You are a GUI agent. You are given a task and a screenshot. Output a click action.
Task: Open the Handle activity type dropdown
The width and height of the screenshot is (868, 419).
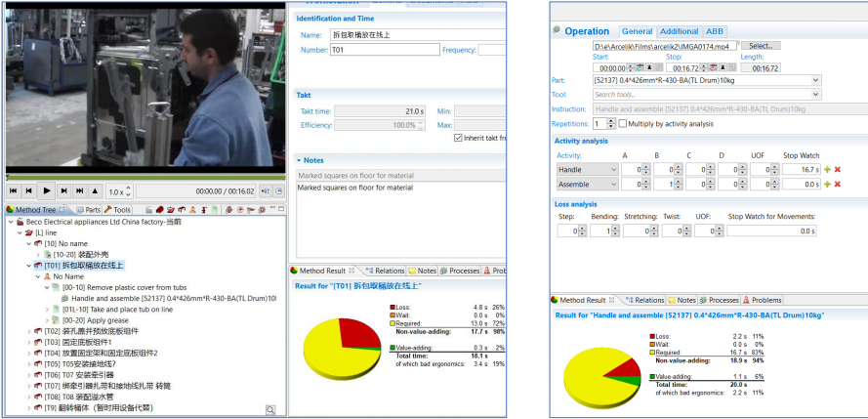click(x=613, y=169)
